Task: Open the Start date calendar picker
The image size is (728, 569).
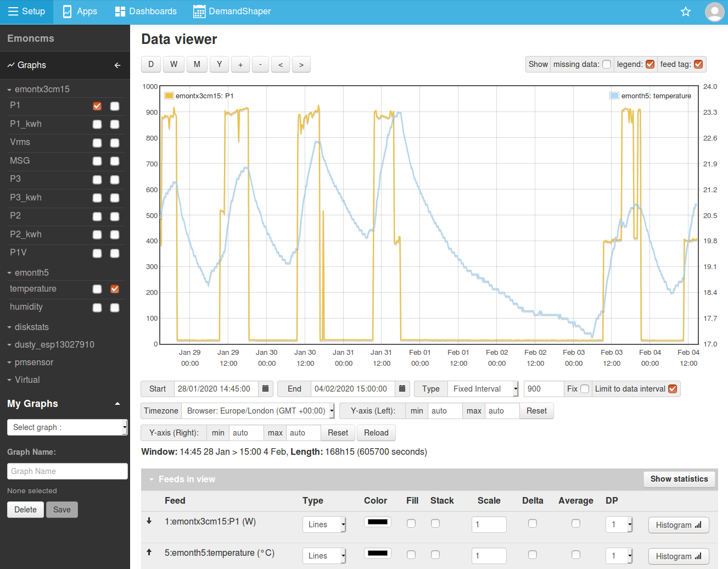Action: 265,389
